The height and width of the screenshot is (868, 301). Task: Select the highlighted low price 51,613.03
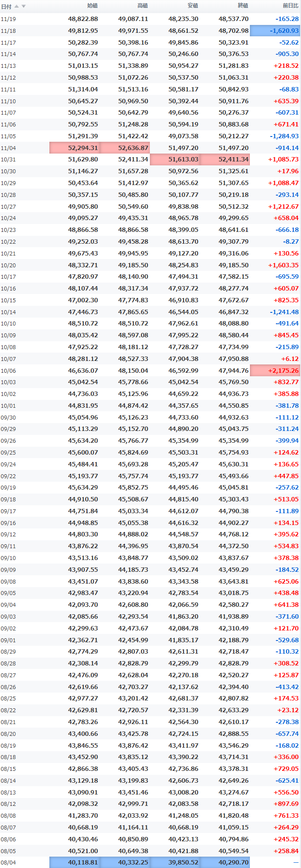[x=175, y=160]
